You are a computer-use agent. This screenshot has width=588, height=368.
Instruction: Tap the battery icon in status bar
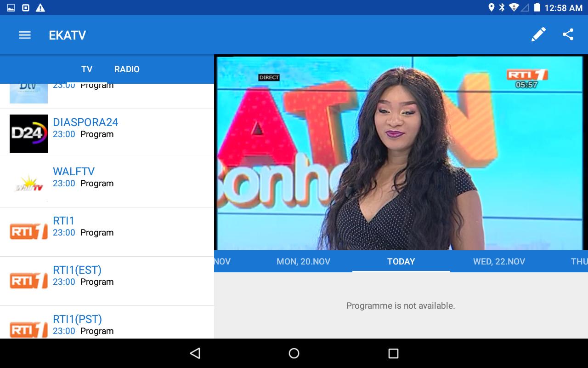pos(537,7)
